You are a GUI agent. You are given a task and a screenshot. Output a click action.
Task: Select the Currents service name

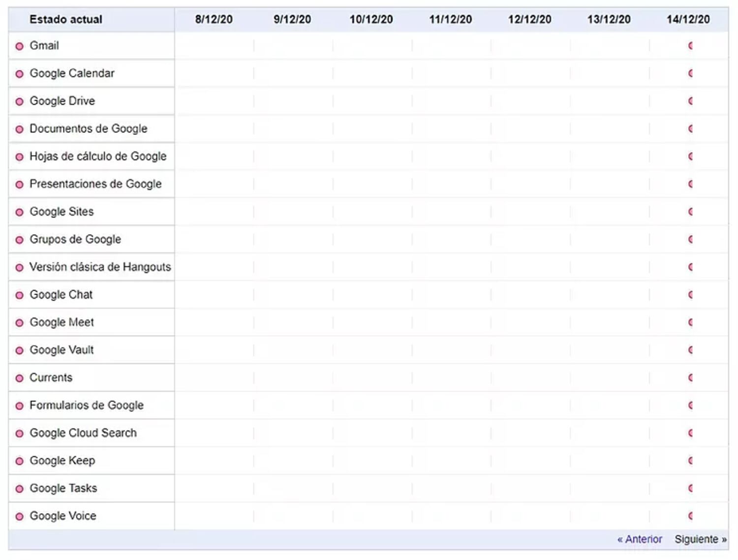click(x=51, y=377)
